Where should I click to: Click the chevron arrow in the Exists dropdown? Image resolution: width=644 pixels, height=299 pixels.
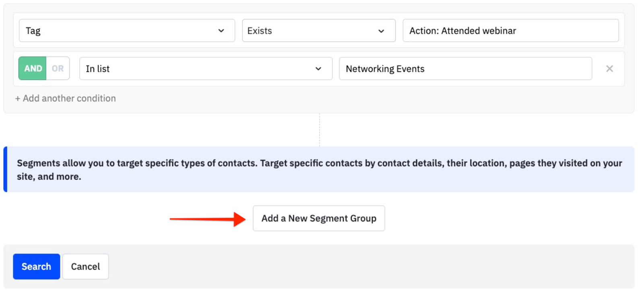point(381,31)
